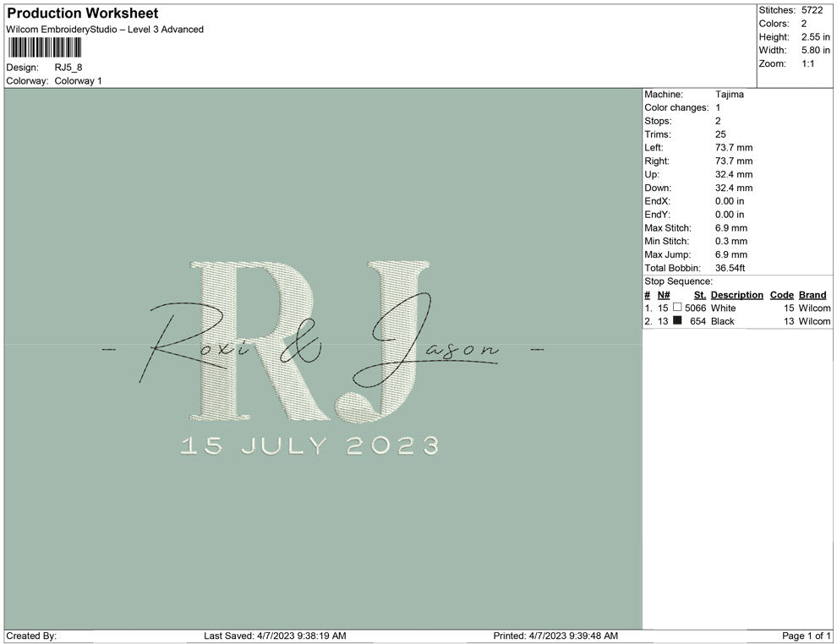The height and width of the screenshot is (644, 837).
Task: Click the Design name RJ5_8
Action: pos(68,68)
